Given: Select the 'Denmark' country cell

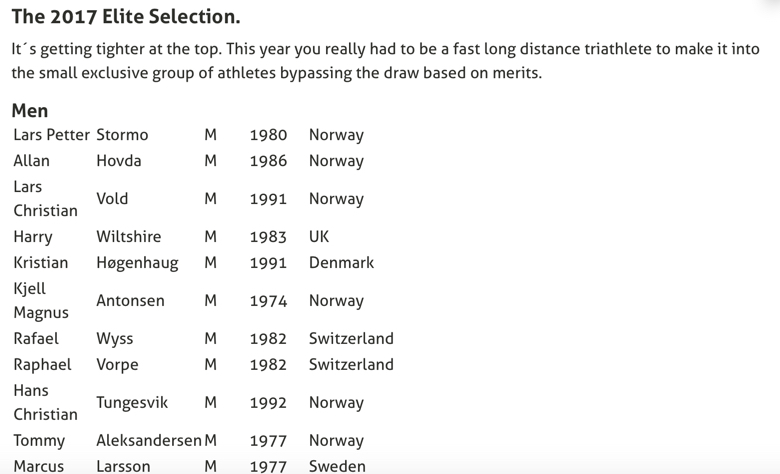Looking at the screenshot, I should click(341, 263).
